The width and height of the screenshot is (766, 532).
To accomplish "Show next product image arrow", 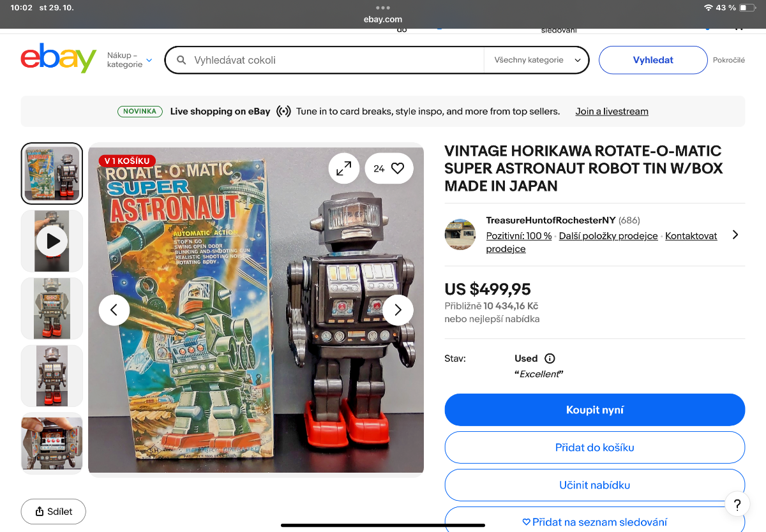I will click(x=398, y=310).
